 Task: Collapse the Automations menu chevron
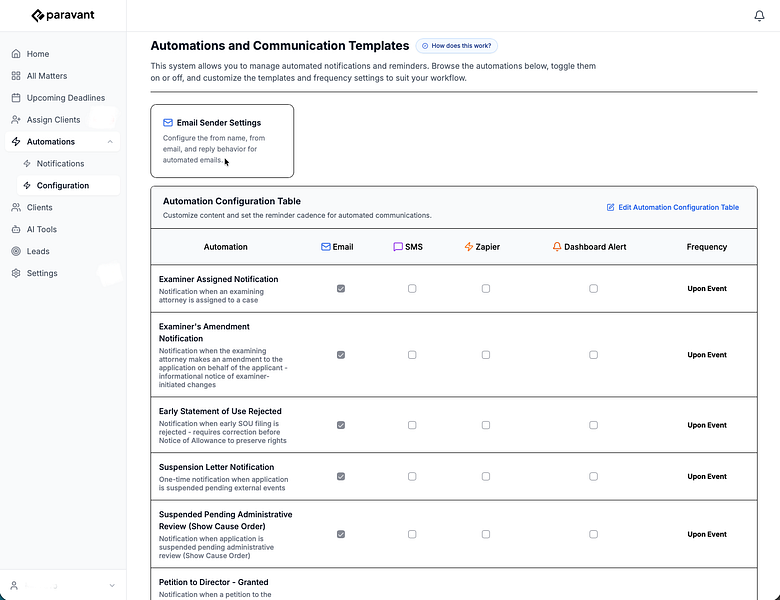[x=110, y=142]
